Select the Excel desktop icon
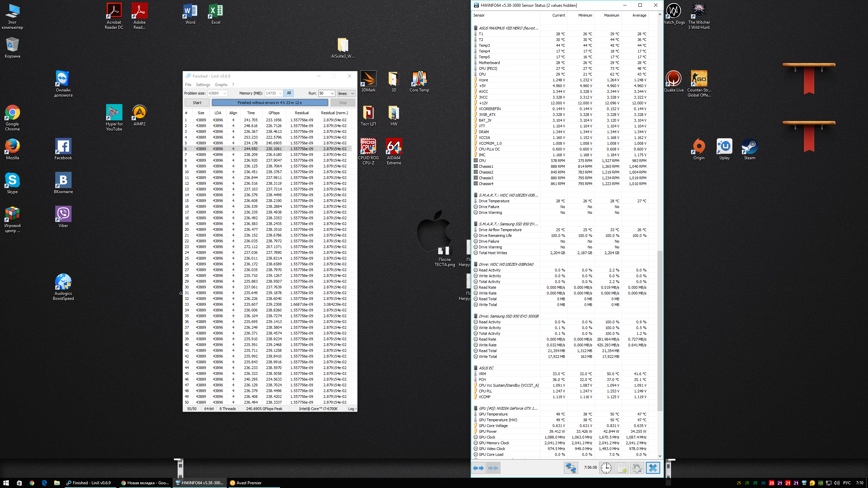The height and width of the screenshot is (488, 868). pyautogui.click(x=216, y=14)
